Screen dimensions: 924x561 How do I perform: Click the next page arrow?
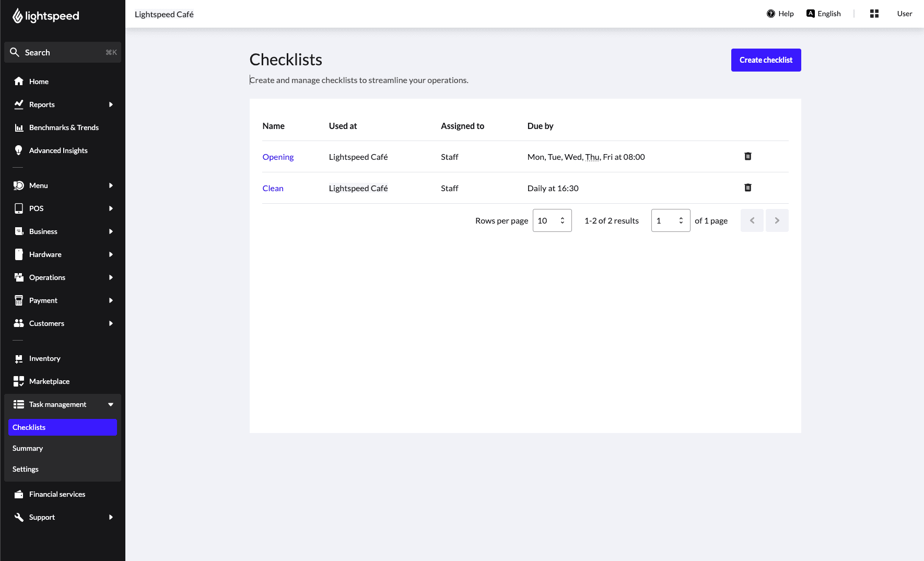(x=777, y=220)
